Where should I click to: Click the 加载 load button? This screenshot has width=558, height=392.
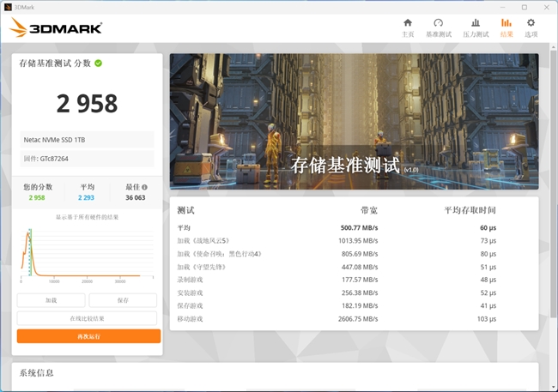click(51, 300)
